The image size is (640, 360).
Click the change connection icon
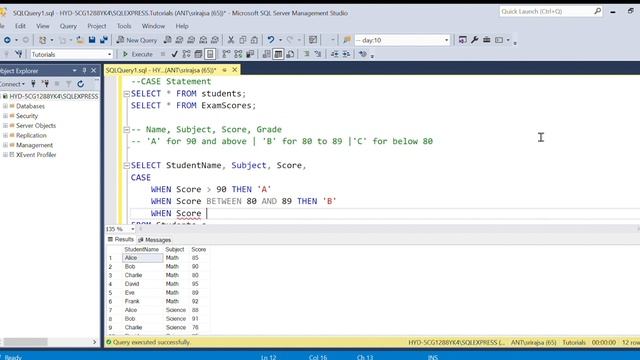point(18,54)
